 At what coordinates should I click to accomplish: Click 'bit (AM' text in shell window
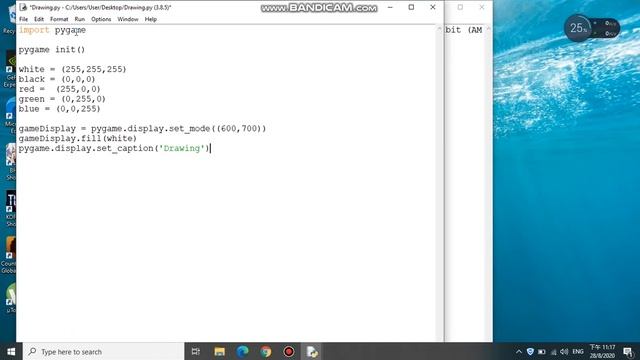point(464,30)
